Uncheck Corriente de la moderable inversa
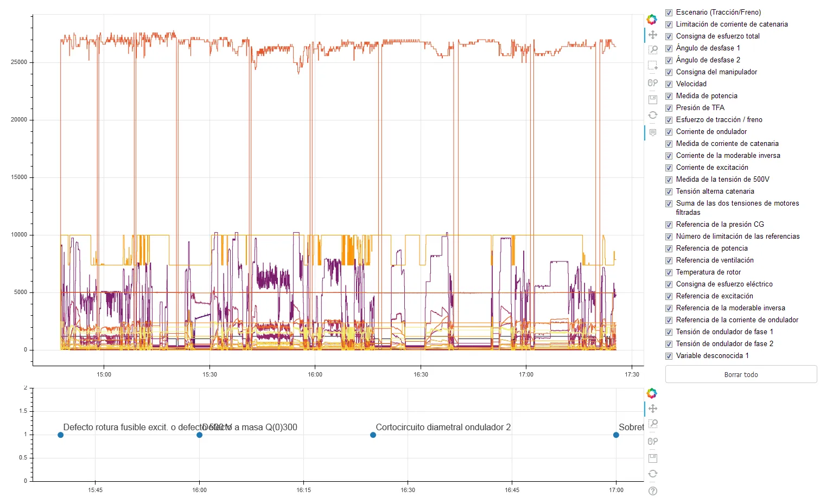 669,156
